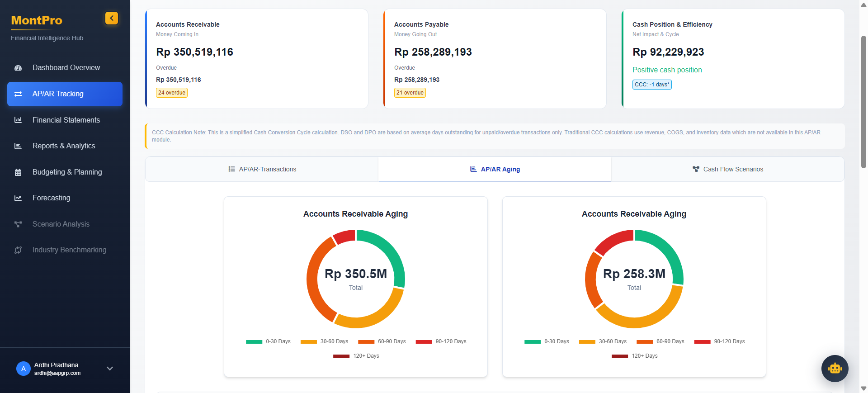The image size is (868, 393).
Task: Click the Budgeting & Planning calendar icon
Action: coord(18,172)
